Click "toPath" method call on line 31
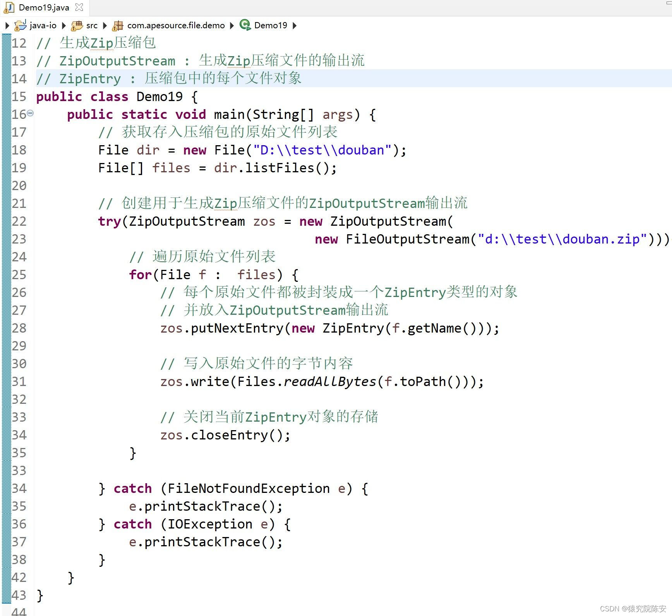Screen dimensions: 672x616 tap(423, 381)
